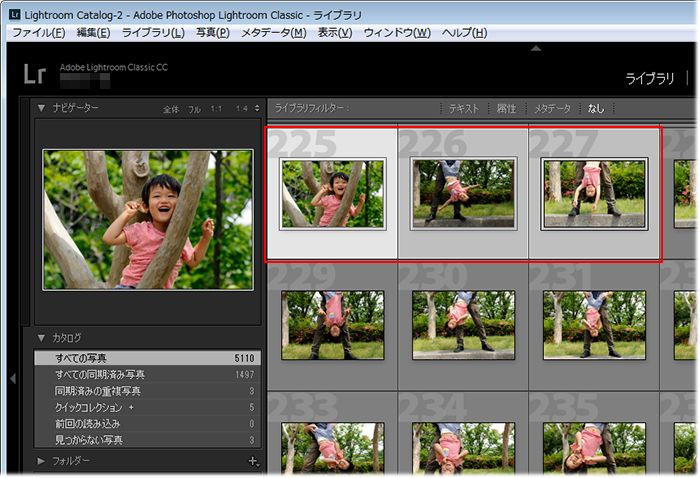Select すべての同期済み写真 in the catalog

(147, 374)
